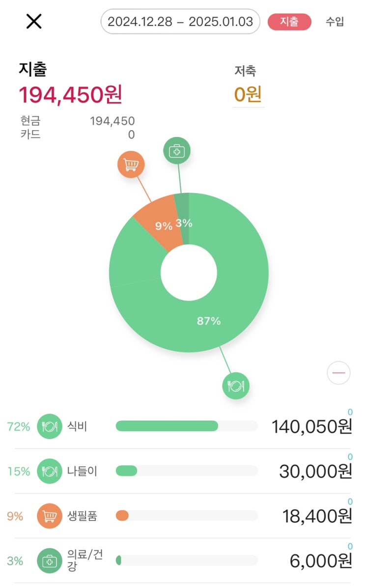The image size is (365, 588).
Task: Tap the dining icon below the donut chart
Action: coord(236,386)
